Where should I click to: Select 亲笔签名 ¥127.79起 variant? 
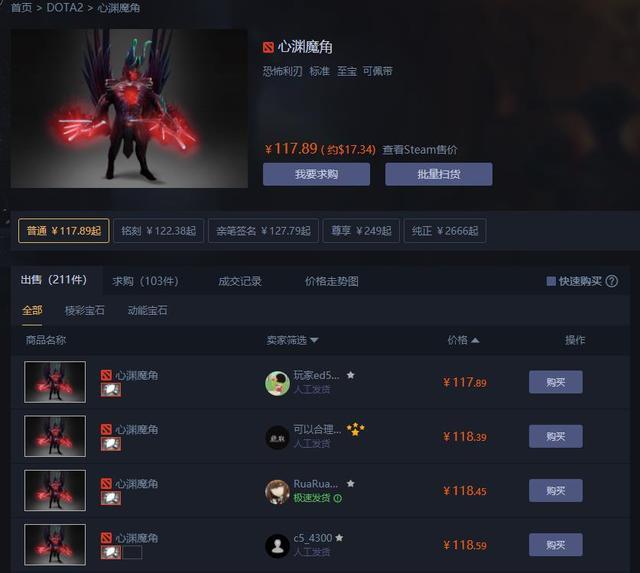coord(263,231)
